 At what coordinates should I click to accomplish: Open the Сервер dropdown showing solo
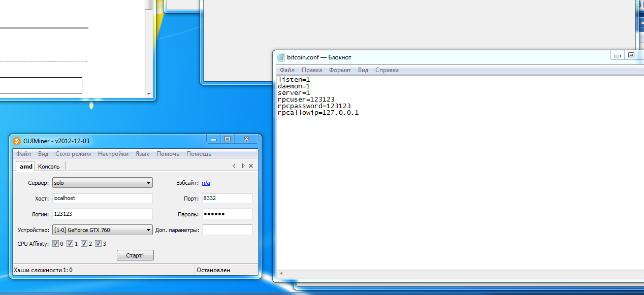click(x=102, y=183)
